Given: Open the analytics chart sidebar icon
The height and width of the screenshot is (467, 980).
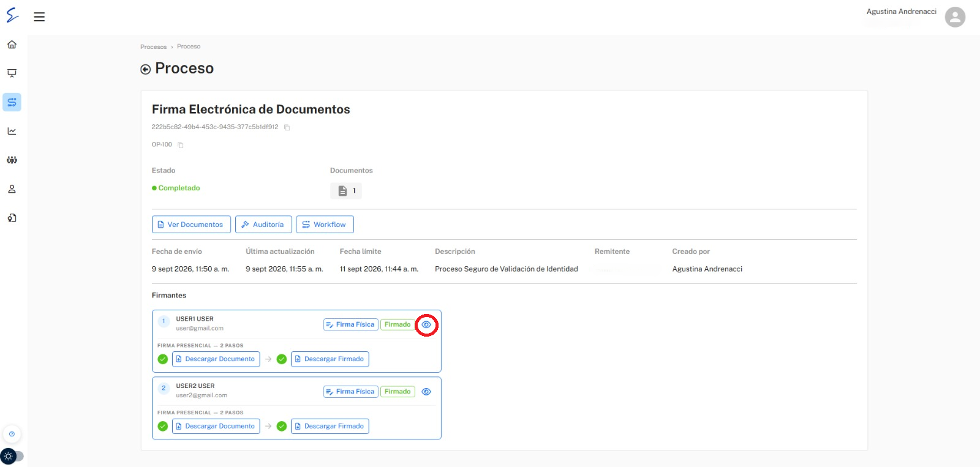Looking at the screenshot, I should tap(12, 131).
